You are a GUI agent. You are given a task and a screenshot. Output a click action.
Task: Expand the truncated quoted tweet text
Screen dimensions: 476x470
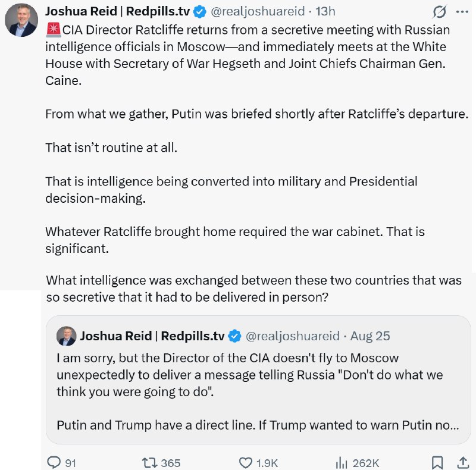258,425
